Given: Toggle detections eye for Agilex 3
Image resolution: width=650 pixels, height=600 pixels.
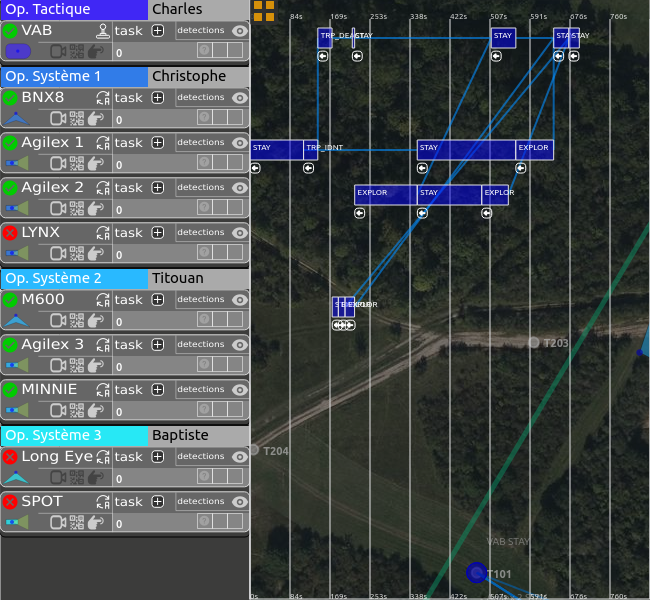Looking at the screenshot, I should click(x=239, y=345).
